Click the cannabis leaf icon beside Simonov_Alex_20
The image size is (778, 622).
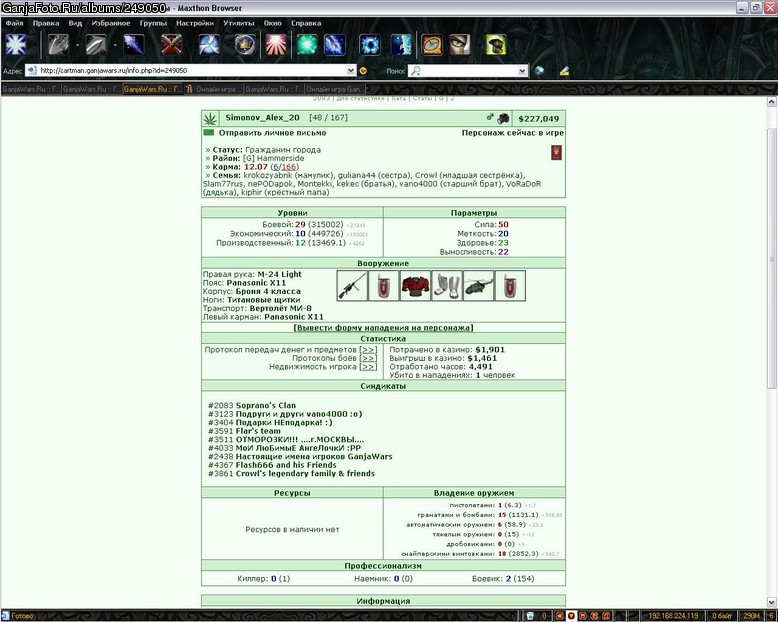click(x=210, y=119)
